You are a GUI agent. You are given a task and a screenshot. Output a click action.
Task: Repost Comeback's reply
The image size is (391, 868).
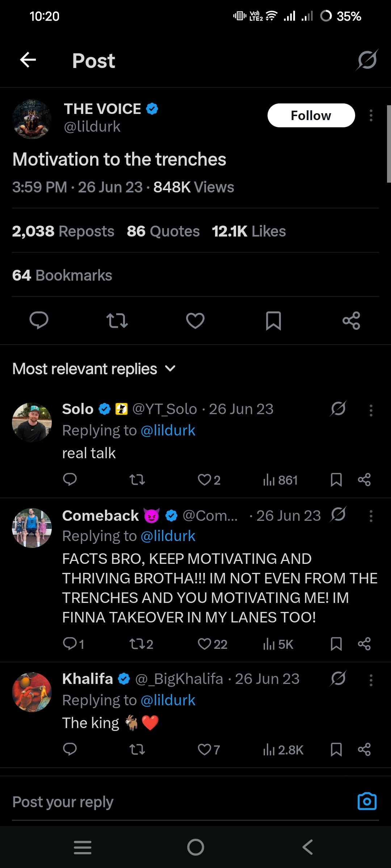(141, 644)
